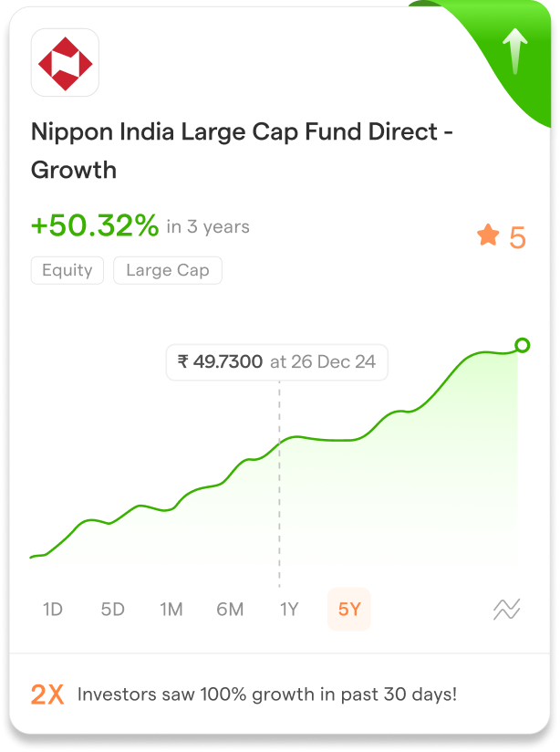Click the Large Cap tag
This screenshot has height=752, width=560.
168,270
